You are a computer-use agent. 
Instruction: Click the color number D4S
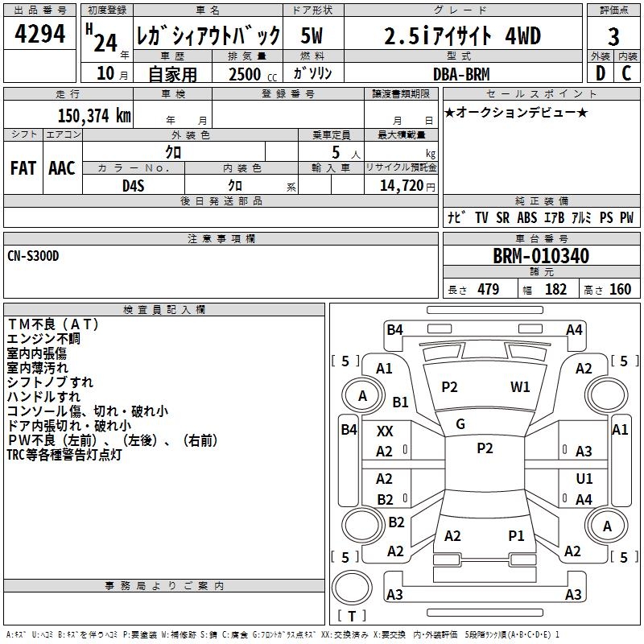tap(134, 186)
